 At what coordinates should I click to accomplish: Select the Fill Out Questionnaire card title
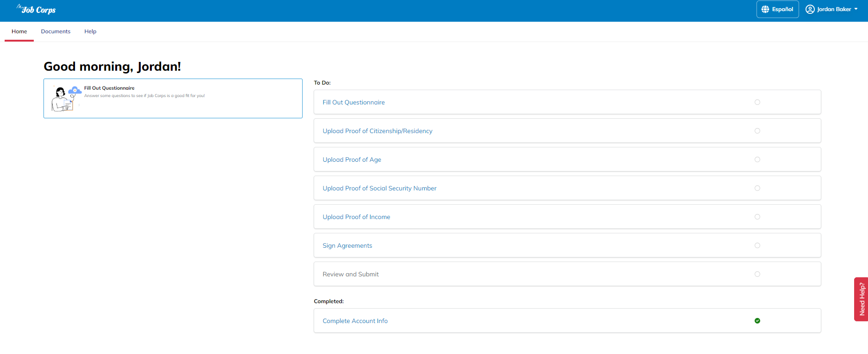click(x=109, y=88)
